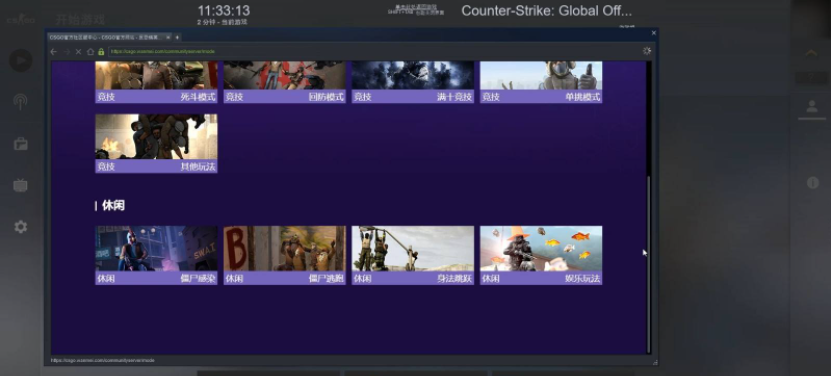Stop loading the current page
Viewport: 831px width, 376px height.
click(x=78, y=51)
